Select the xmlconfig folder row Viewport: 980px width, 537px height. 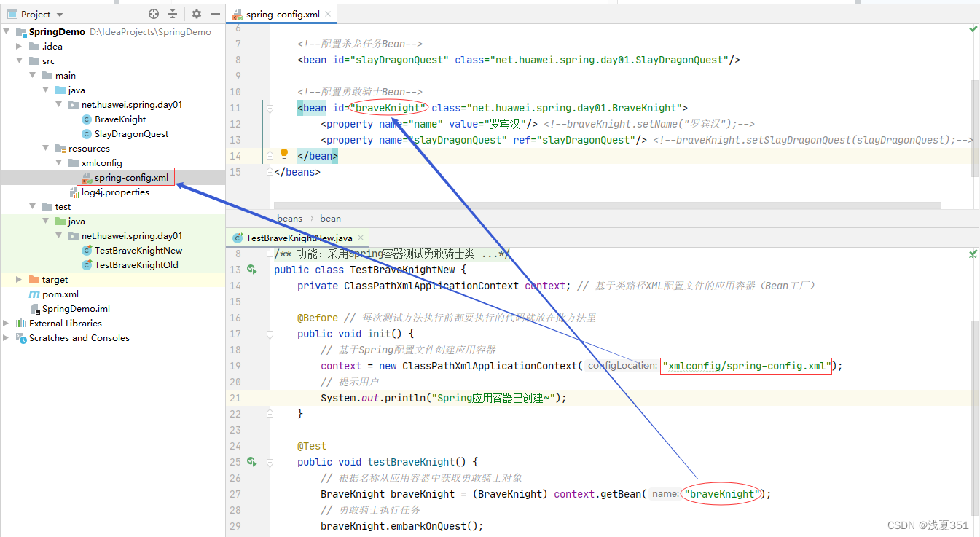click(113, 163)
